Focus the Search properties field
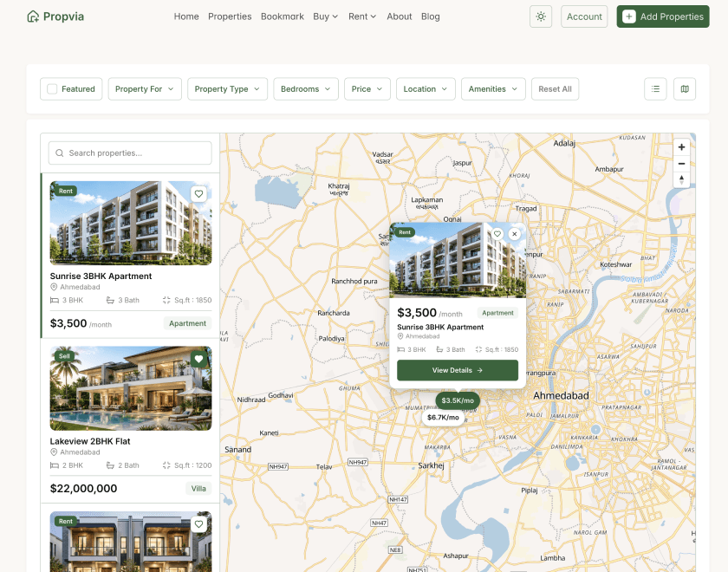This screenshot has height=572, width=728. tap(130, 153)
